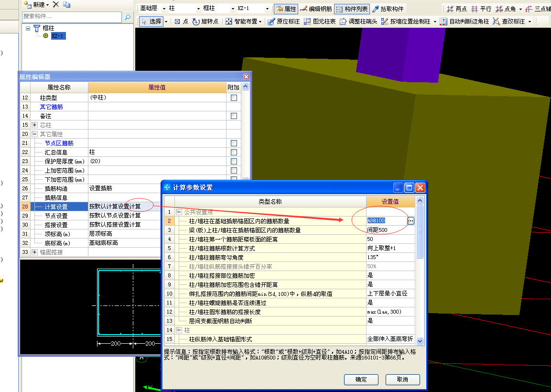Select 编辑钢筋 edit rebar tool
Image resolution: width=551 pixels, height=392 pixels.
coord(316,9)
